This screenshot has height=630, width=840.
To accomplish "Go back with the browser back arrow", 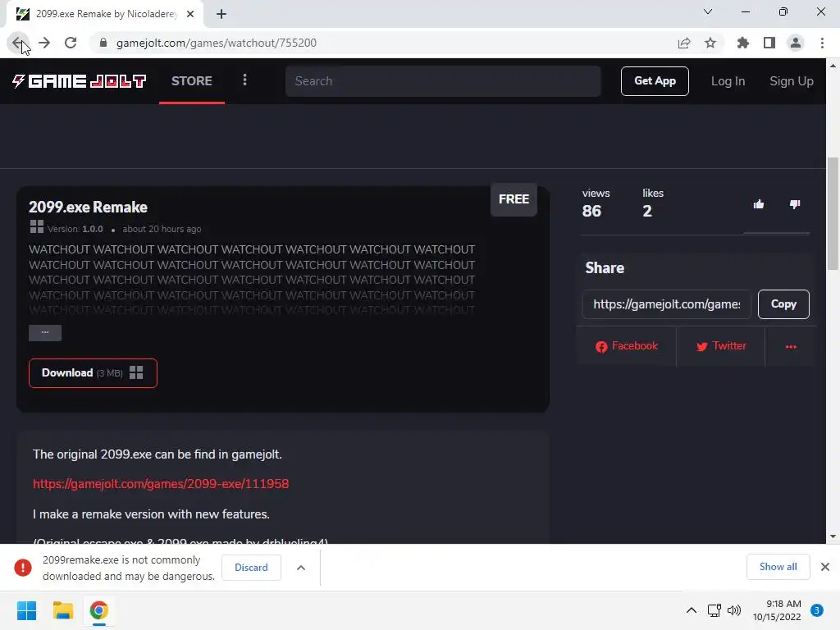I will (18, 43).
